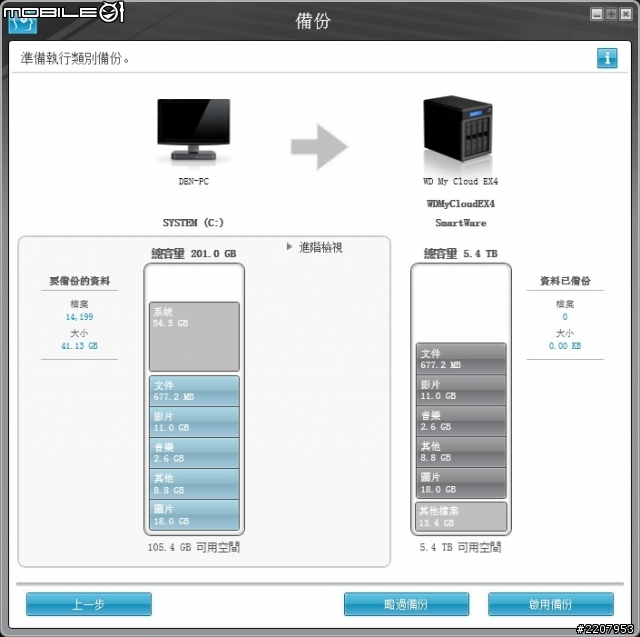Viewport: 640px width, 637px height.
Task: Maximize the backup window
Action: tap(611, 14)
